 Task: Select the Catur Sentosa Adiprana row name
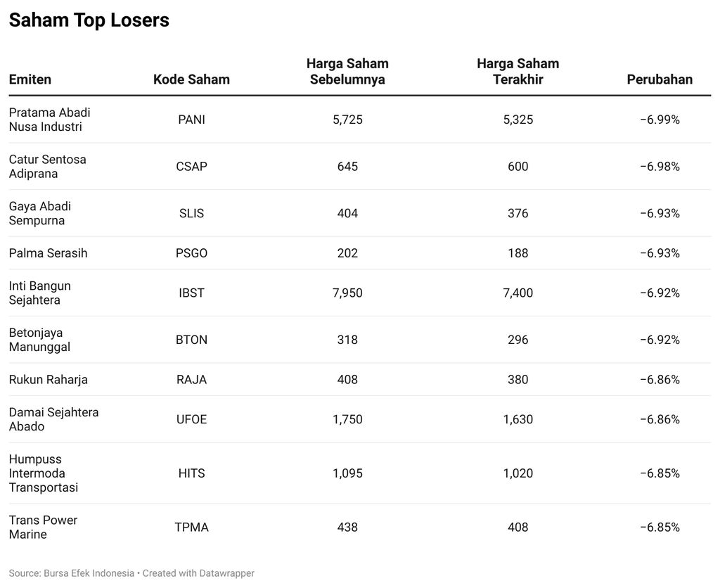(48, 167)
